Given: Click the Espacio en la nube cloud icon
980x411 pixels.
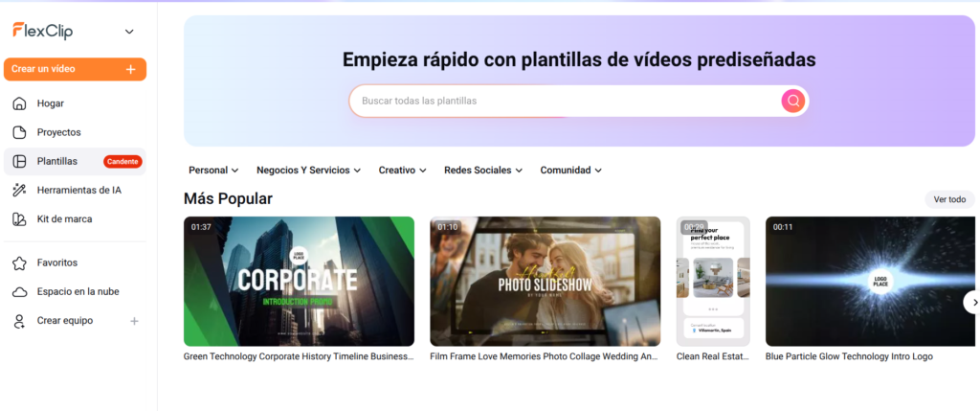Looking at the screenshot, I should 19,291.
